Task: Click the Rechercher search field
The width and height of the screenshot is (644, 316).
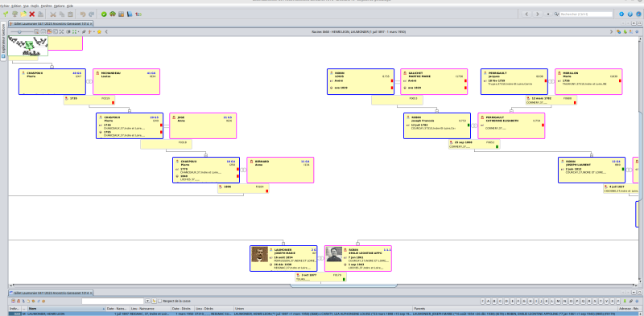Action: (586, 14)
